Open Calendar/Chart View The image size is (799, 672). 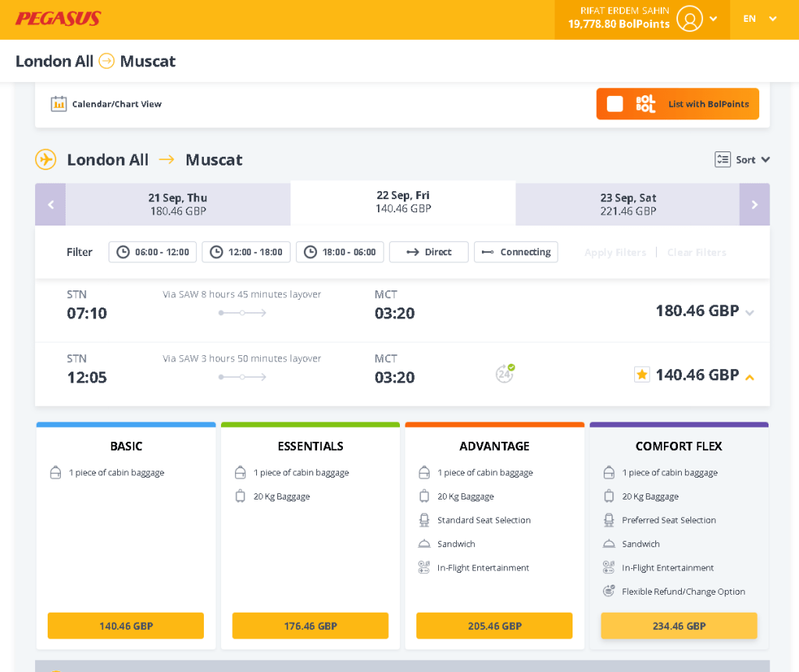click(106, 104)
